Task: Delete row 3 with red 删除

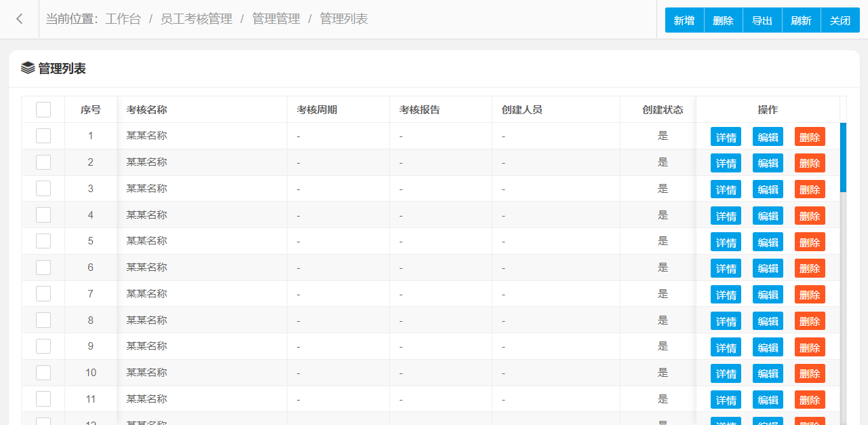Action: click(810, 189)
